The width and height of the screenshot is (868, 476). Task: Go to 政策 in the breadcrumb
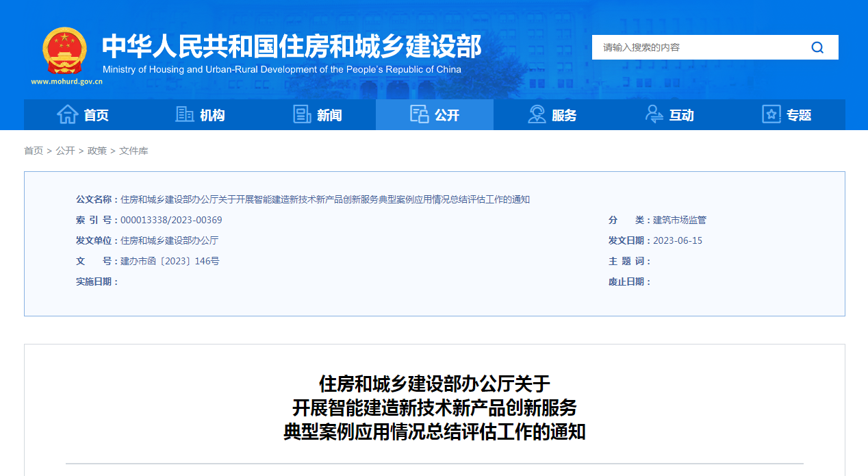pyautogui.click(x=97, y=151)
